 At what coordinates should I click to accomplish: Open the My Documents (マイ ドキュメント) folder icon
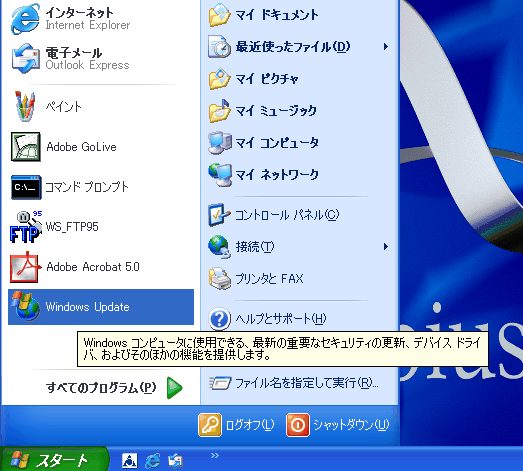(x=219, y=15)
